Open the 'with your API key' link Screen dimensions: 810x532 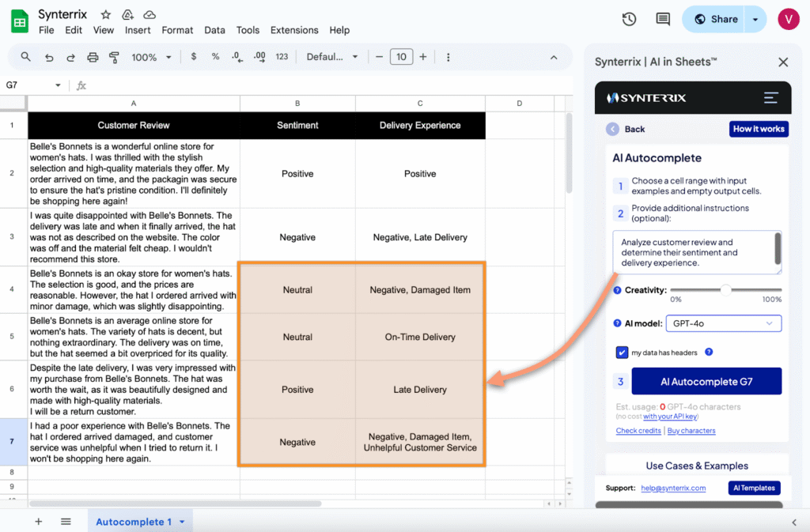tap(671, 417)
